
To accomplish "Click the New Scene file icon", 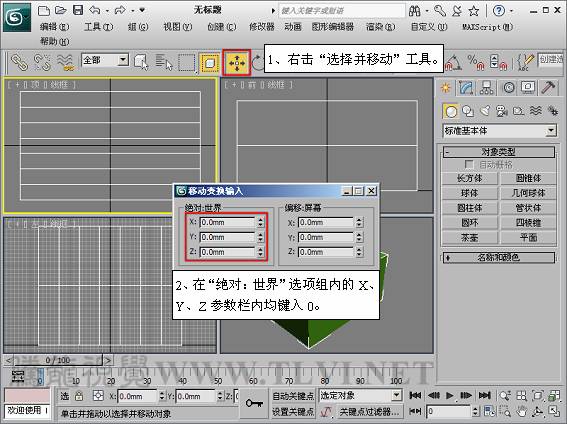I will pos(44,10).
